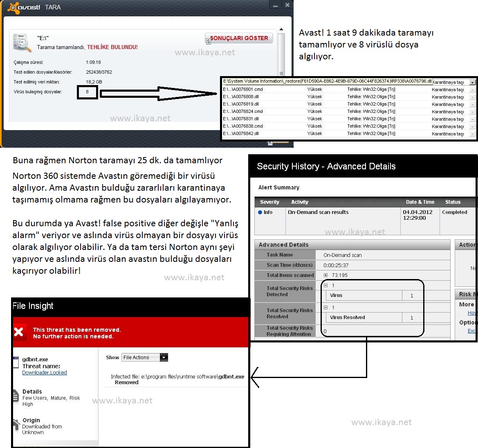Open the action dropdown for A0076838.cmd

point(472,126)
